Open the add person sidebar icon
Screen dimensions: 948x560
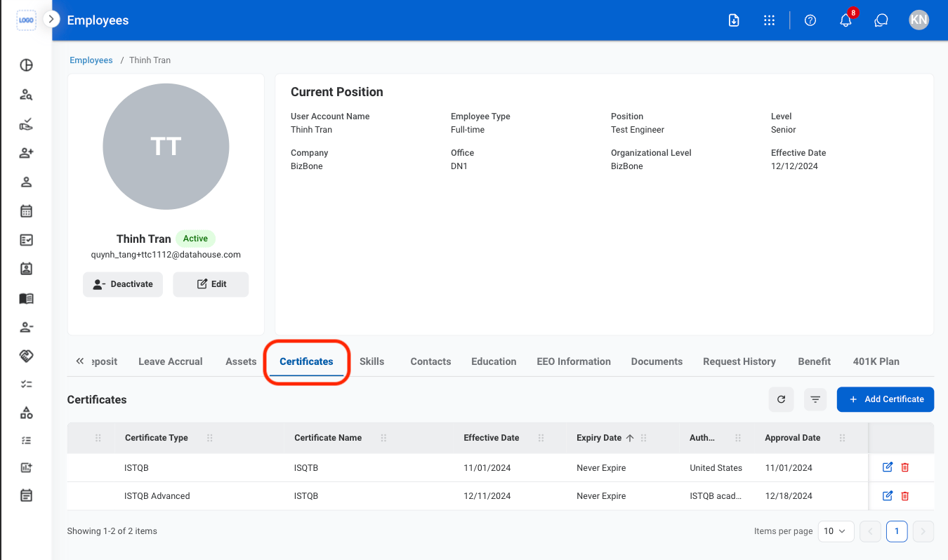pos(26,153)
